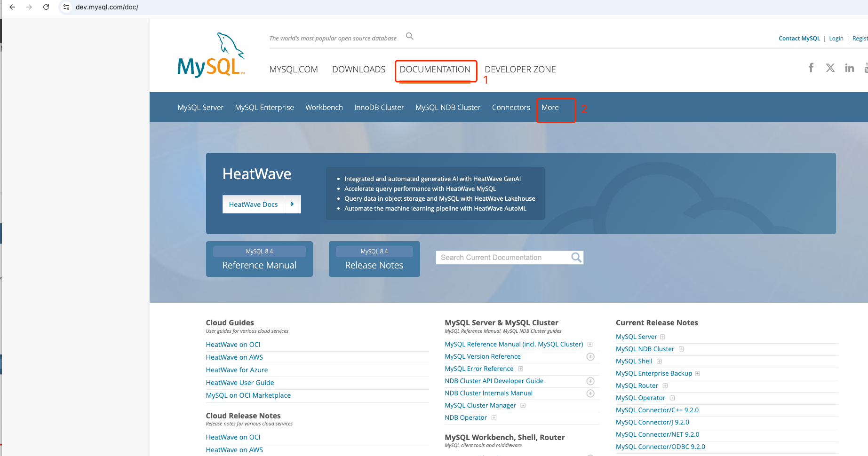This screenshot has width=868, height=456.
Task: Expand MySQL Cluster Manager plus icon
Action: click(x=523, y=406)
